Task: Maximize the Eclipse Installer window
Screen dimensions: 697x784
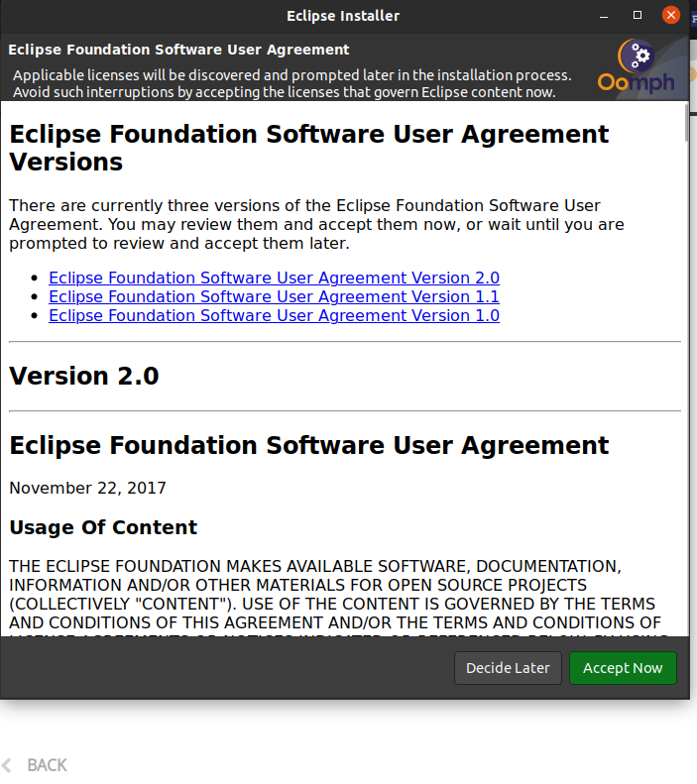Action: tap(637, 15)
